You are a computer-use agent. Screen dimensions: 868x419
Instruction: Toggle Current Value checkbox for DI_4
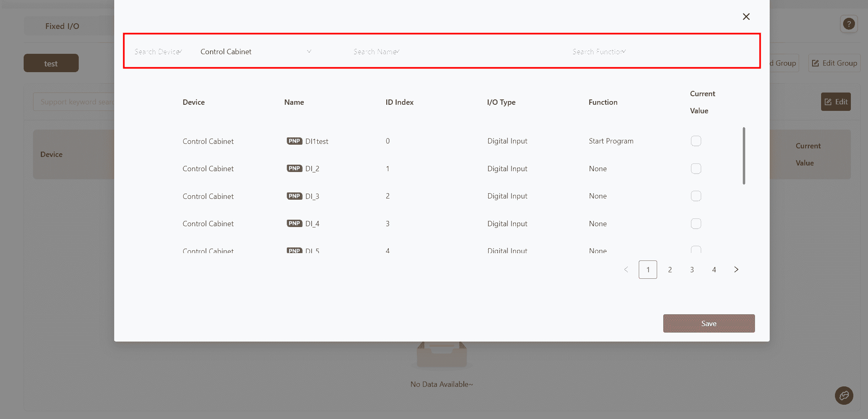tap(696, 224)
